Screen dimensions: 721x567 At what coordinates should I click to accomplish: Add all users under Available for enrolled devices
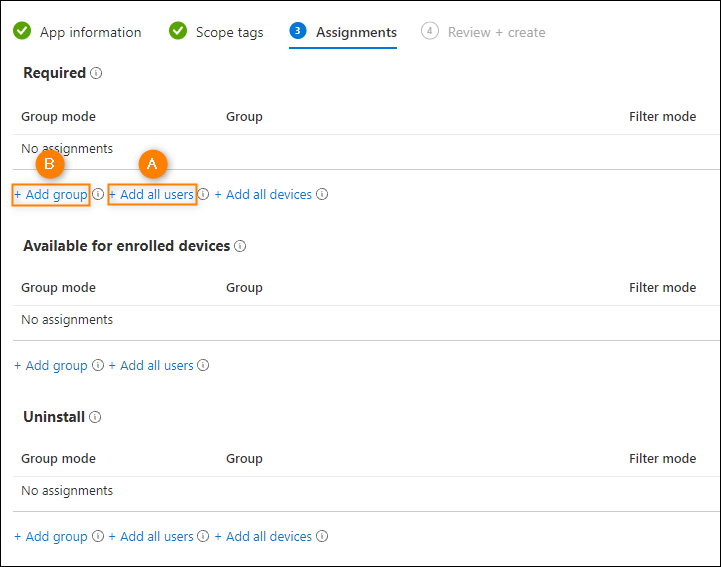[x=152, y=366]
